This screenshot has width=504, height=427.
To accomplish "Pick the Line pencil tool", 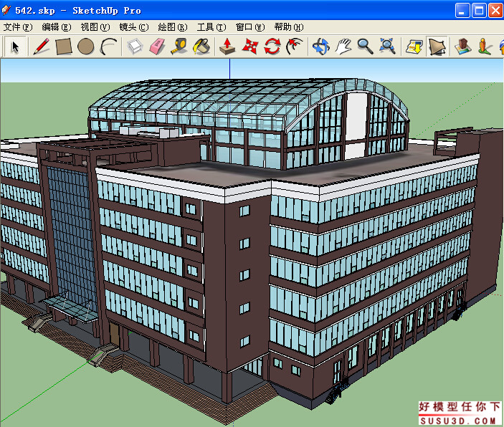I will 42,47.
